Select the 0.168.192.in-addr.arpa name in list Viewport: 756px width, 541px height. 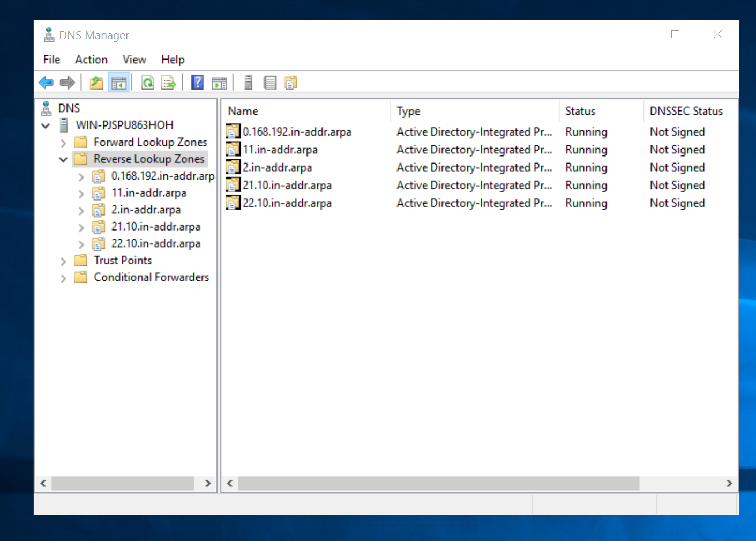[x=297, y=131]
